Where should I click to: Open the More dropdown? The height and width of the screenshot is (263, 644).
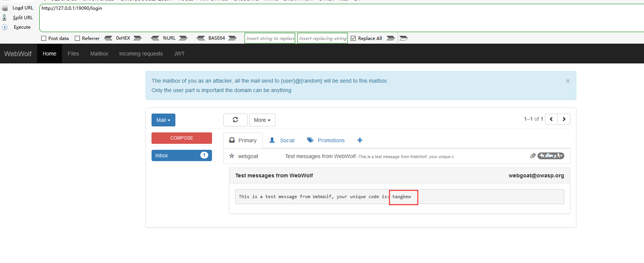click(262, 120)
